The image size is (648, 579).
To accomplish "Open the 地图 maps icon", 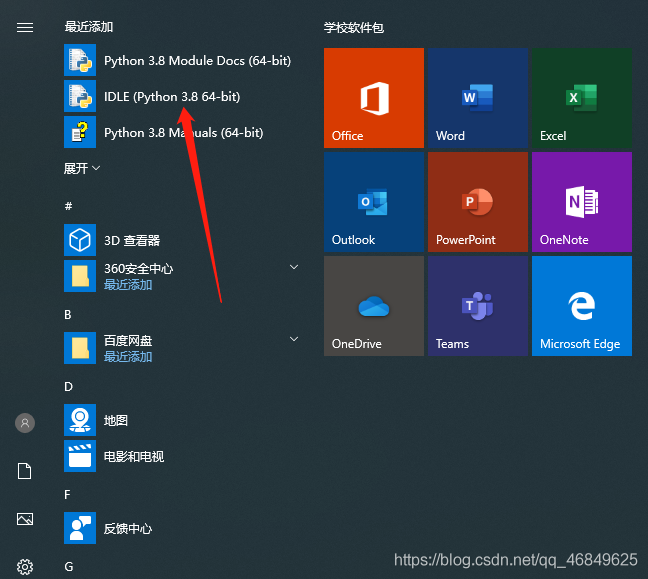I will (80, 420).
